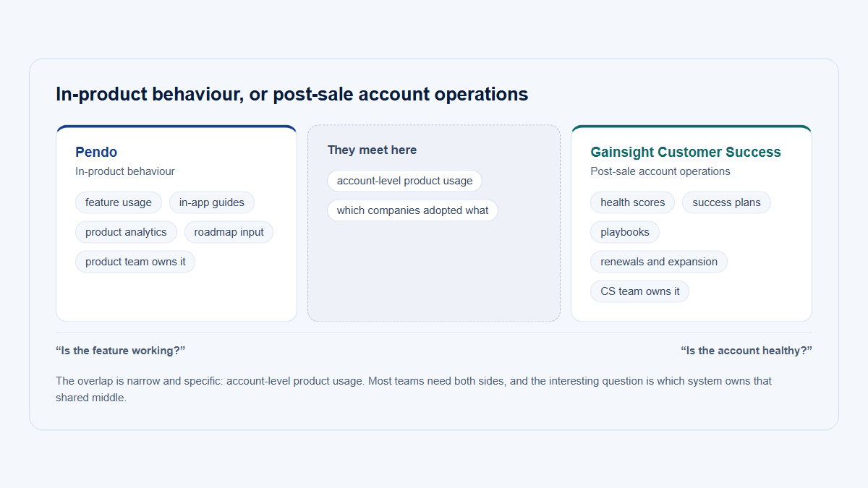
Task: Click the "Is the account healthy?" quote
Action: point(746,351)
